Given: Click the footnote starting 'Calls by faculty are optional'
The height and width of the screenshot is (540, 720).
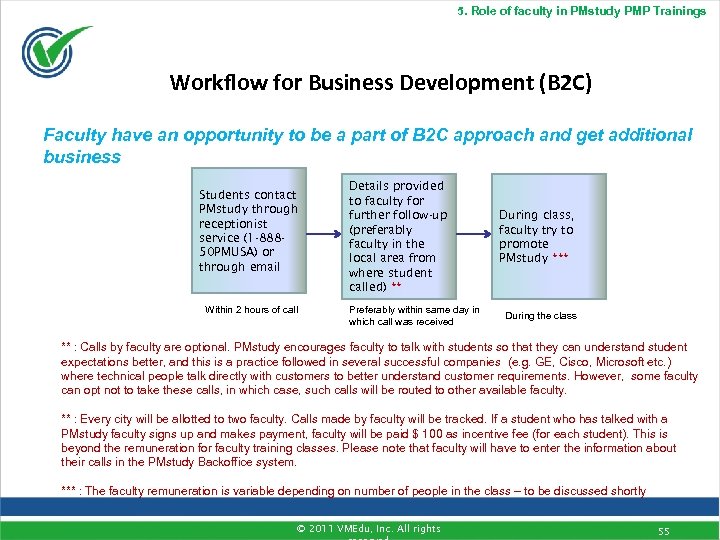Looking at the screenshot, I should [379, 369].
